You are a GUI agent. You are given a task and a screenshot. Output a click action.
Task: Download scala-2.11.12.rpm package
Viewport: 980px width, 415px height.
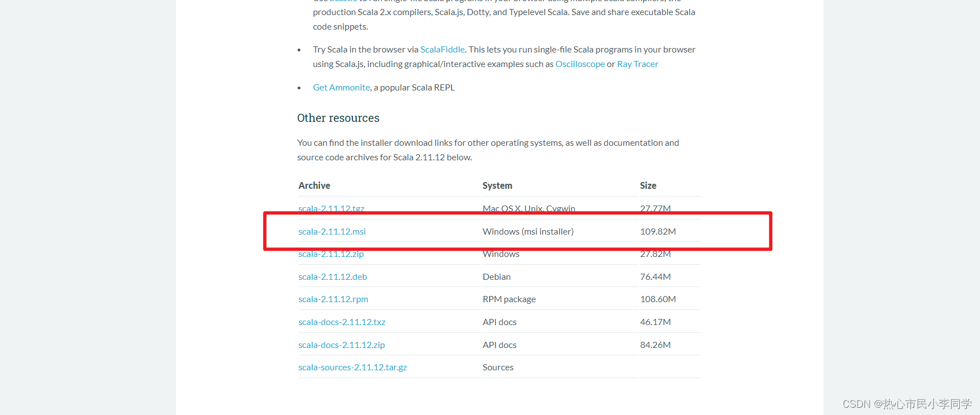[333, 299]
